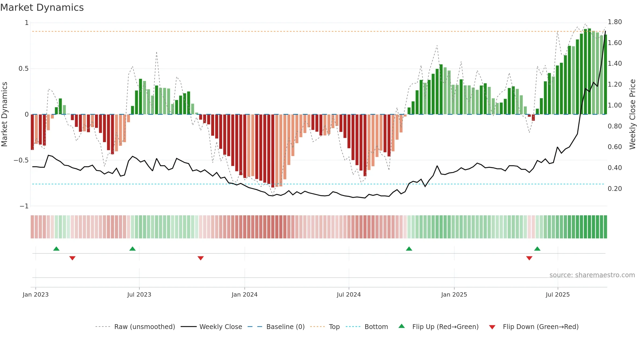Toggle the Raw (unsmoothed) legend entry

pyautogui.click(x=135, y=327)
